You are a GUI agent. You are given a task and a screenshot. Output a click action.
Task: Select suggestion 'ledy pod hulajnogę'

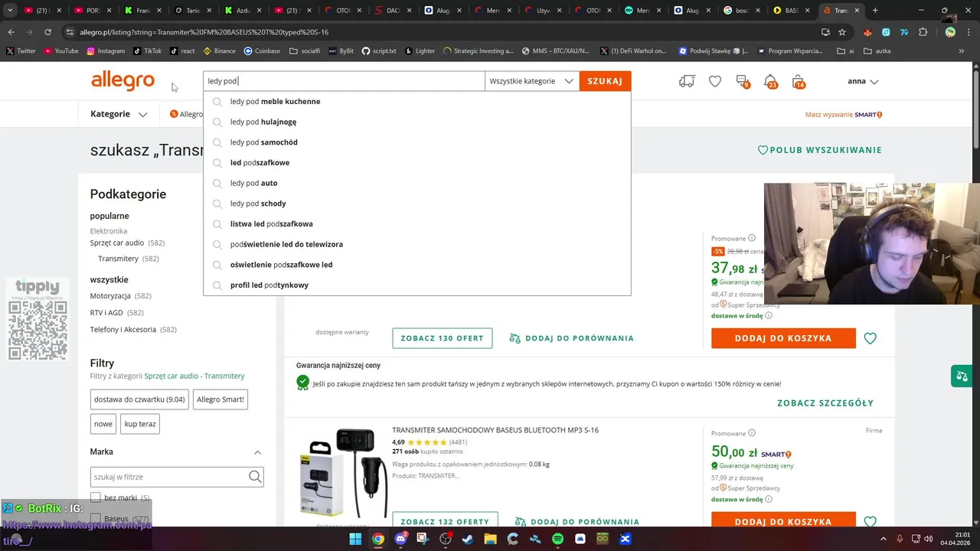click(x=416, y=122)
